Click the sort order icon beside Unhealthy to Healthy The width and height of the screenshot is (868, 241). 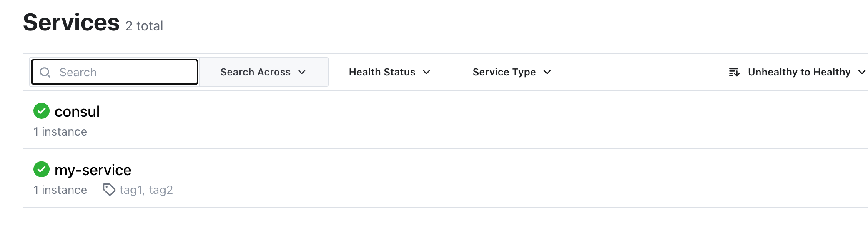click(734, 73)
